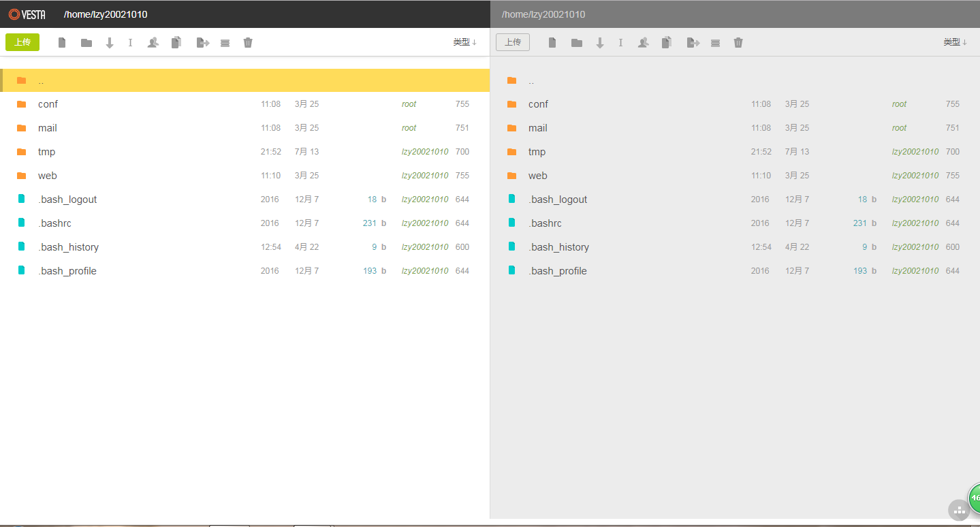Image resolution: width=980 pixels, height=527 pixels.
Task: Click the /home/lzy20021010 path in left header
Action: (106, 14)
